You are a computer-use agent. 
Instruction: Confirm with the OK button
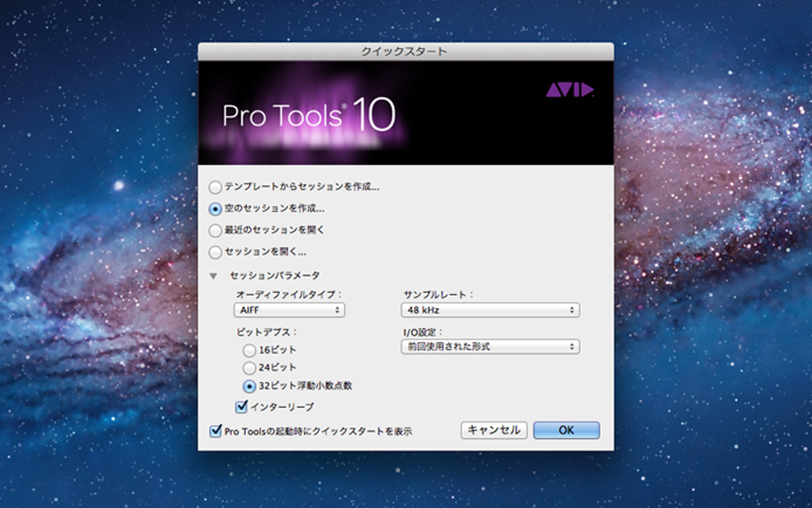(566, 429)
